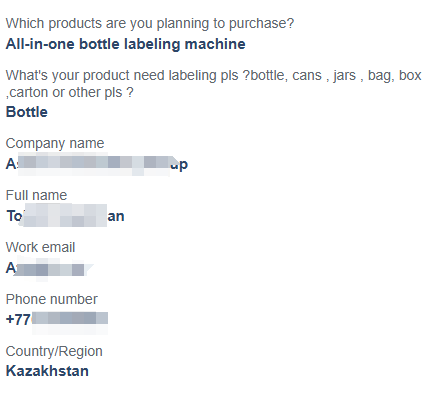Screen dimensions: 437x393
Task: Click the 'Work email' label
Action: (40, 247)
